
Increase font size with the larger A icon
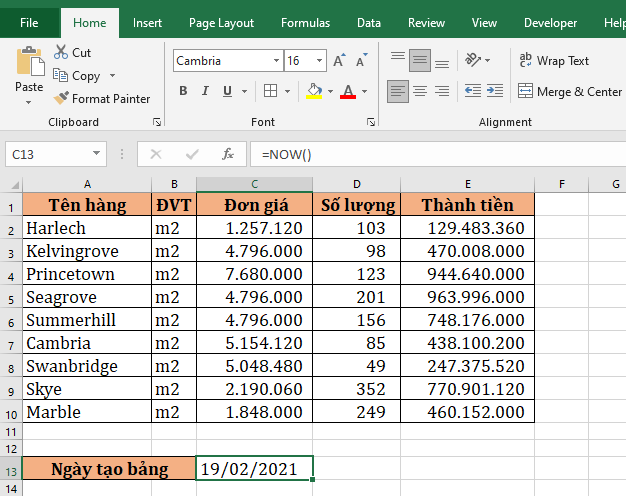[339, 61]
